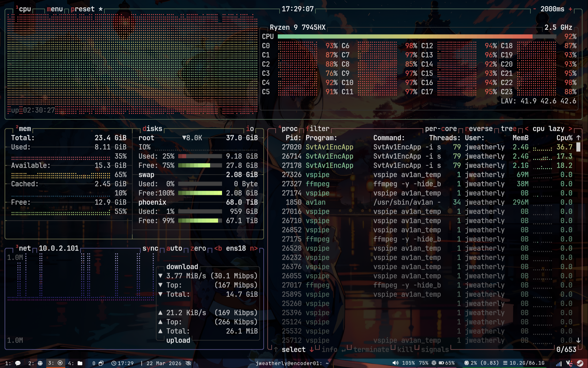Click the brightness gear icon in status bar

434,363
